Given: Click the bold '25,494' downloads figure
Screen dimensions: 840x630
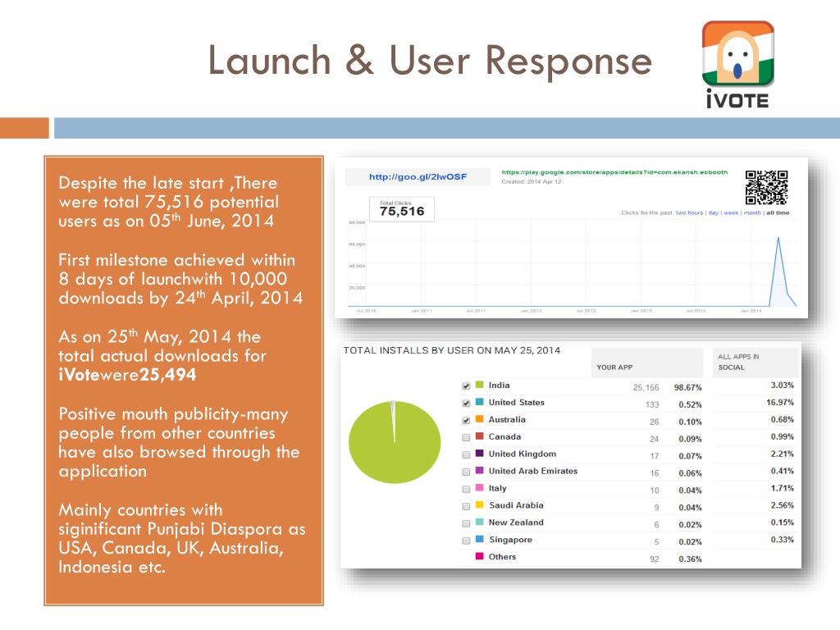Looking at the screenshot, I should 167,374.
